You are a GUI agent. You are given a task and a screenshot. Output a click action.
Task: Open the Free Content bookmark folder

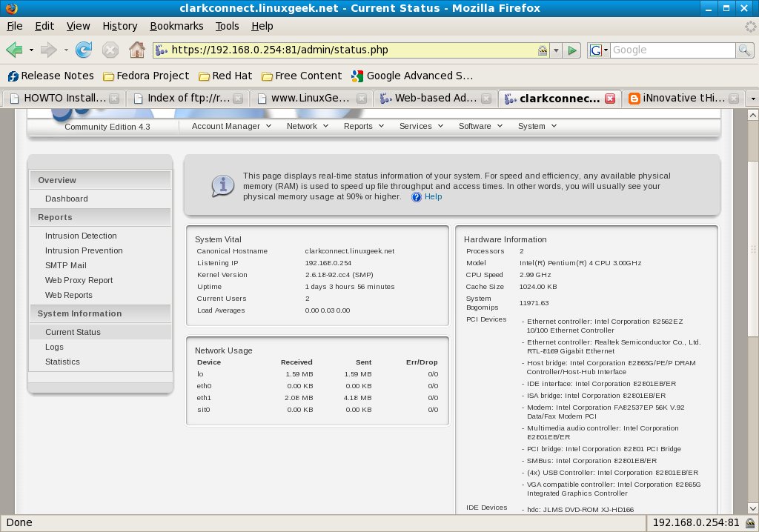pyautogui.click(x=302, y=76)
